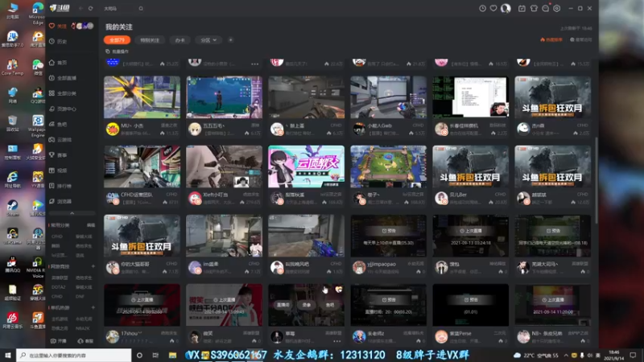Open Xleft小叮当 stream thumbnail
This screenshot has height=362, width=644.
pos(224,167)
